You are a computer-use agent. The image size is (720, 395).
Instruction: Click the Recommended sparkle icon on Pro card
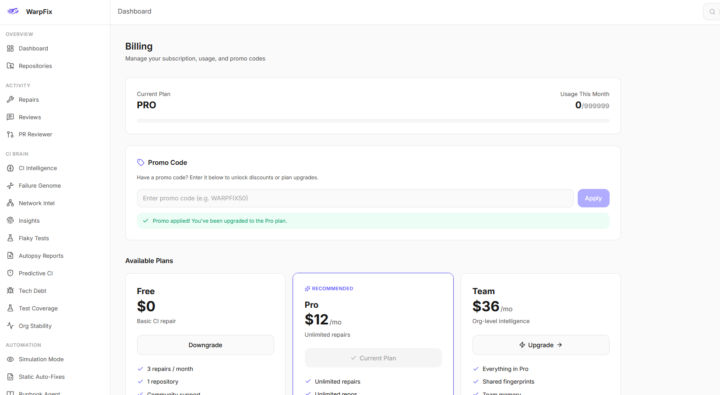pyautogui.click(x=307, y=288)
